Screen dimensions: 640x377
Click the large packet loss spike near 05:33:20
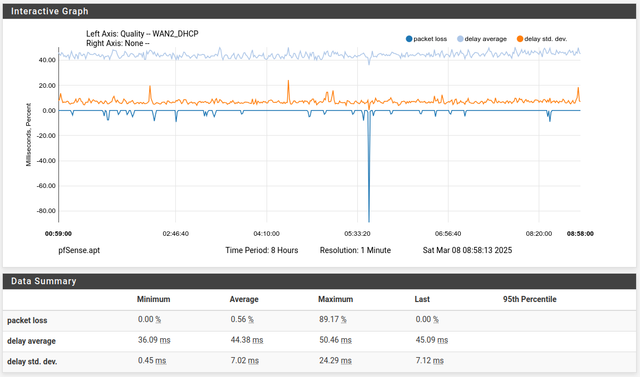369,167
